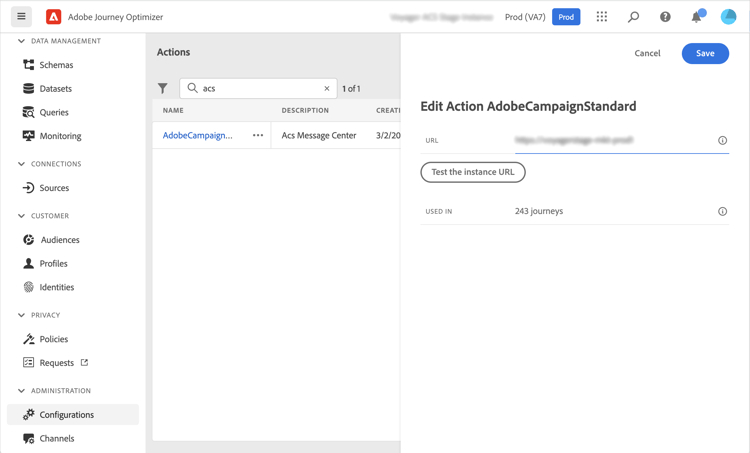Click the 1 of 1 results count
This screenshot has width=750, height=453.
click(351, 88)
